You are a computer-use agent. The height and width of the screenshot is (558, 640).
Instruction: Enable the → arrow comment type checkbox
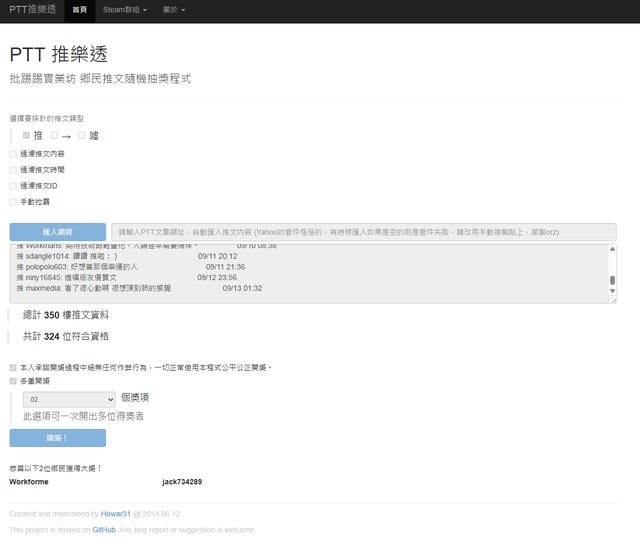(x=54, y=135)
